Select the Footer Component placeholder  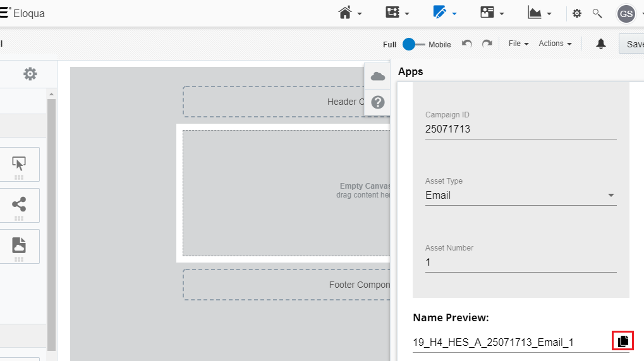(x=286, y=285)
